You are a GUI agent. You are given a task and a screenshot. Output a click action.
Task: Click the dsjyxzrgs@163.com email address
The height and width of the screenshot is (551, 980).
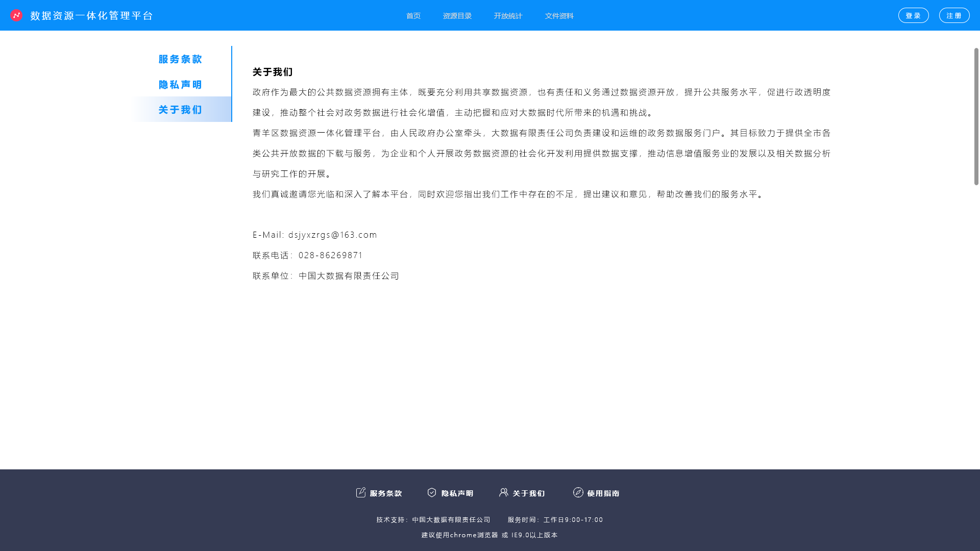[332, 235]
